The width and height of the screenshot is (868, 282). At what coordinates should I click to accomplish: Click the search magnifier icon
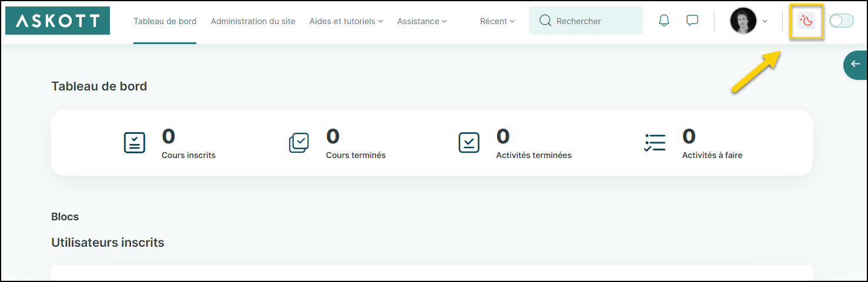545,21
